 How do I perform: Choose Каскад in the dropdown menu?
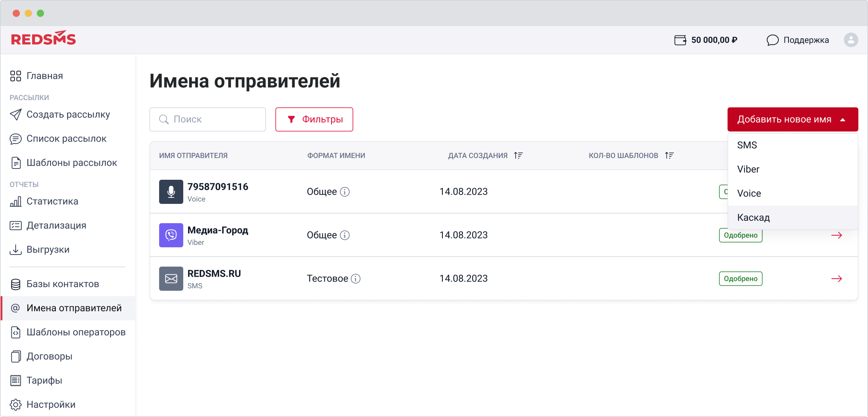point(753,218)
